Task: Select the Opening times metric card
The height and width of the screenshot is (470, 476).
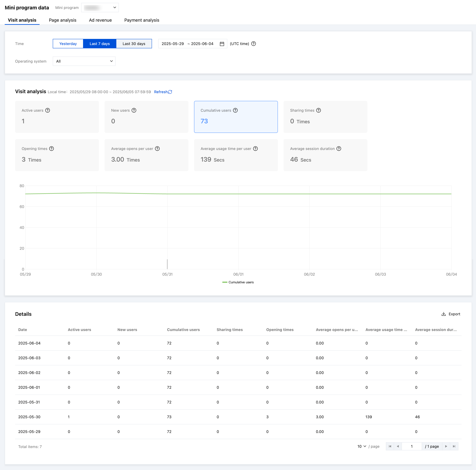Action: 57,155
